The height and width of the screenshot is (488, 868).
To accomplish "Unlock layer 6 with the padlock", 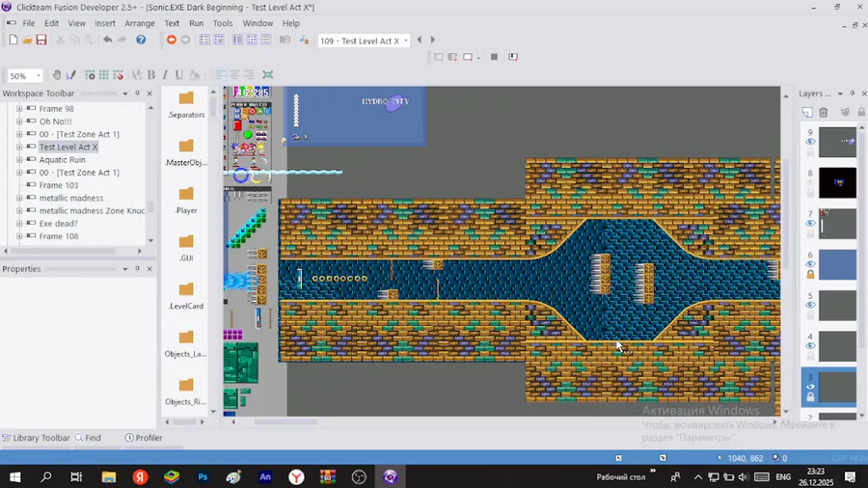I will 810,275.
